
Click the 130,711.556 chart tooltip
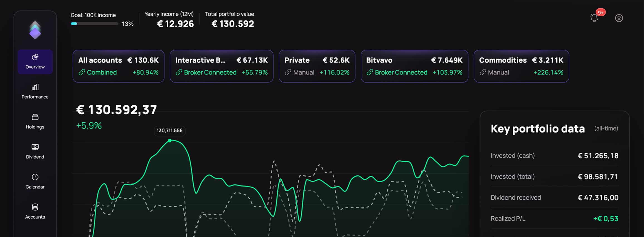click(169, 130)
